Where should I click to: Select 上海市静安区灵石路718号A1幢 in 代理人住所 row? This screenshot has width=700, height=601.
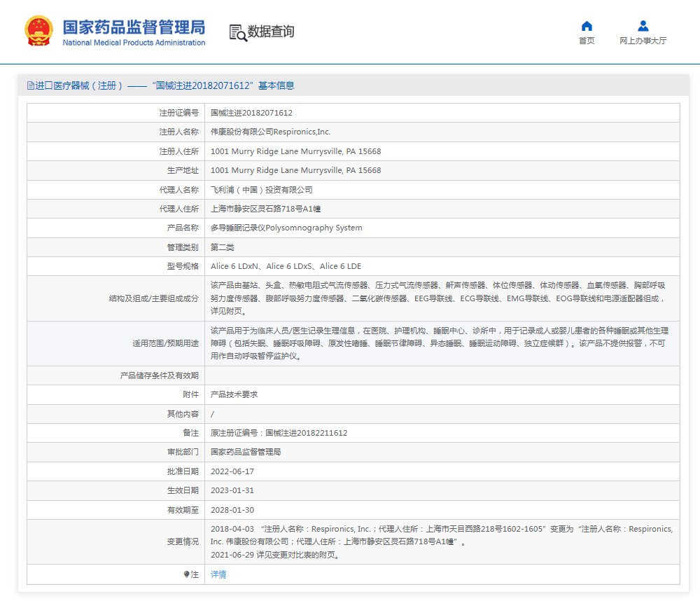click(x=265, y=209)
